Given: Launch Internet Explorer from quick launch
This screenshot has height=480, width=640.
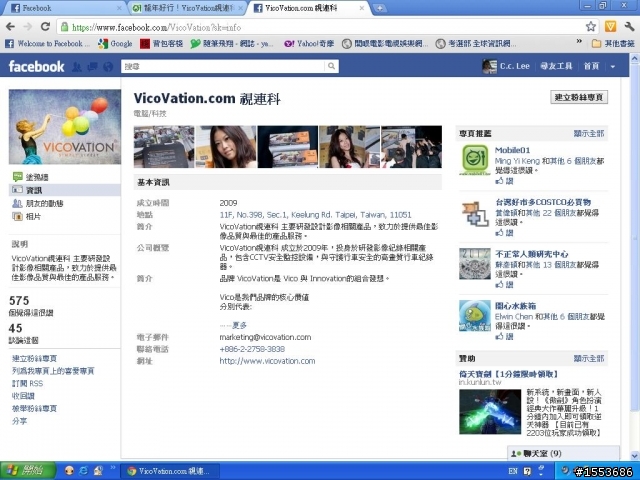Looking at the screenshot, I should pos(84,471).
